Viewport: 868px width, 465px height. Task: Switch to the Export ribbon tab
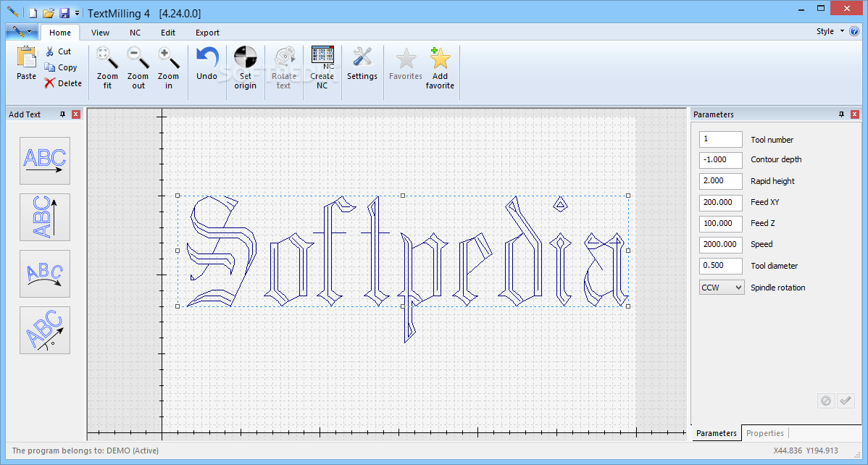click(x=208, y=33)
